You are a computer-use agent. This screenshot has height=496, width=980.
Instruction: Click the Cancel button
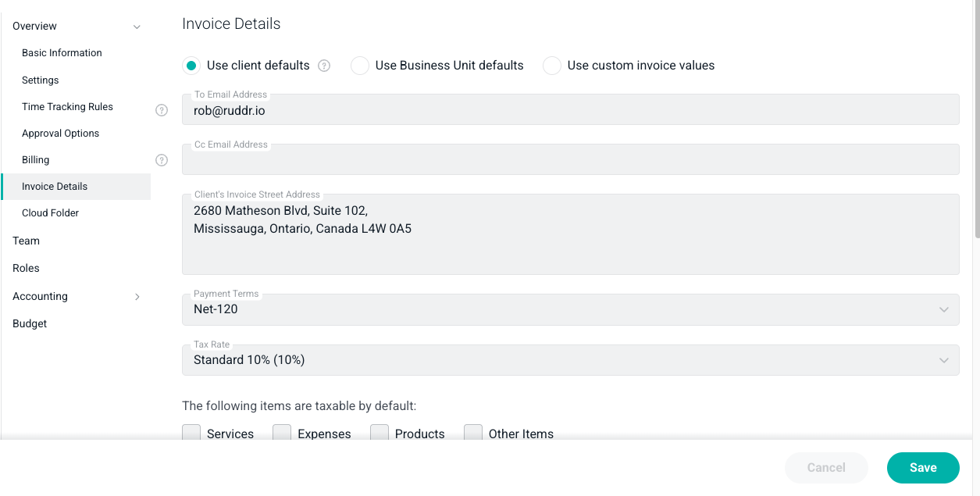coord(826,468)
